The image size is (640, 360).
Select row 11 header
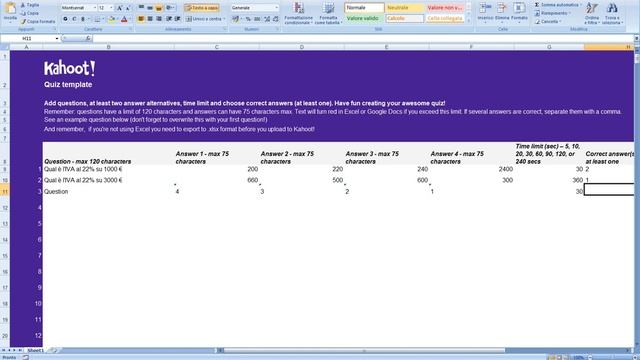5,191
